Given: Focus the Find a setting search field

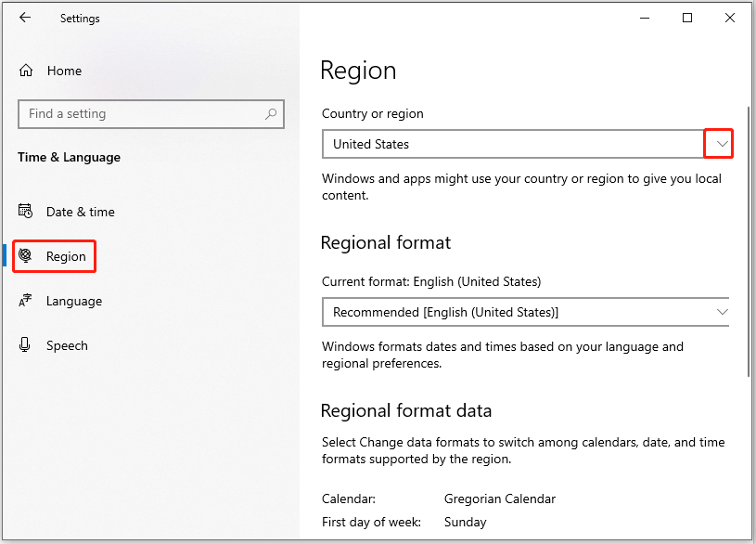Looking at the screenshot, I should [x=139, y=114].
